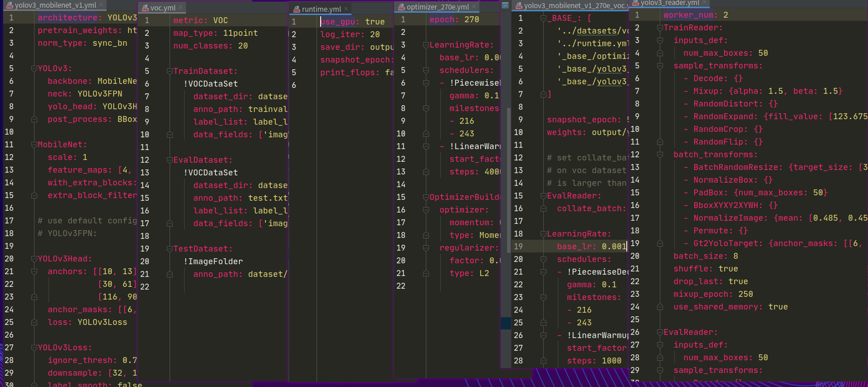This screenshot has height=387, width=868.
Task: Click 'shuffle: true' in reader file
Action: tap(706, 269)
